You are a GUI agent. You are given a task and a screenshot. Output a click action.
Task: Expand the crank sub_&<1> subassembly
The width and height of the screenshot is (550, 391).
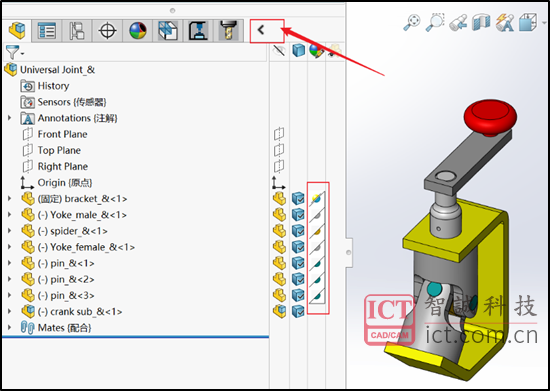[x=9, y=311]
